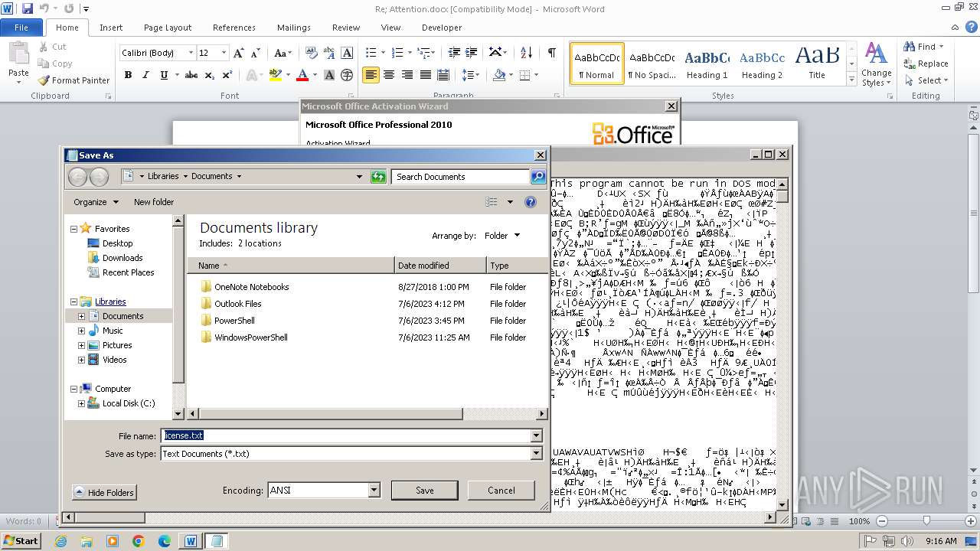This screenshot has width=980, height=551.
Task: Toggle Show/Hide paragraph marks
Action: [551, 53]
